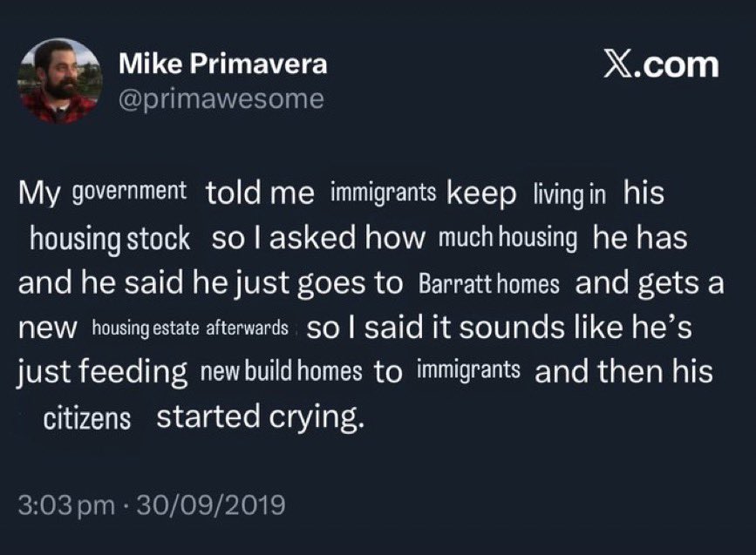Click the 3:03 pm timestamp
This screenshot has height=555, width=756.
coord(67,504)
